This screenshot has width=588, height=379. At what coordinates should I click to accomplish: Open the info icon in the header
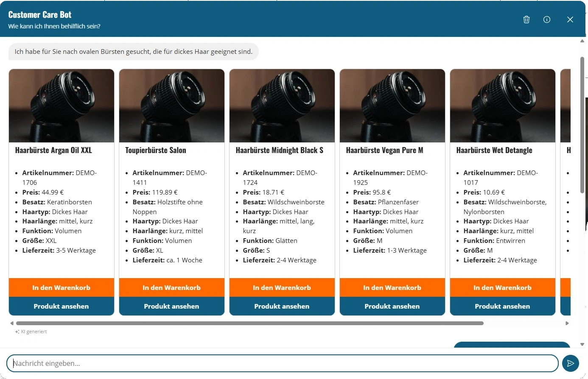547,20
